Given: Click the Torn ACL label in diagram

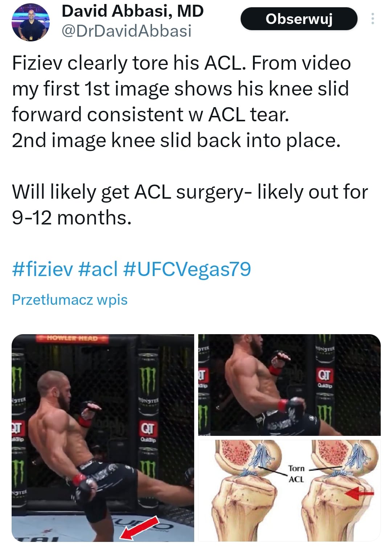Looking at the screenshot, I should point(296,474).
